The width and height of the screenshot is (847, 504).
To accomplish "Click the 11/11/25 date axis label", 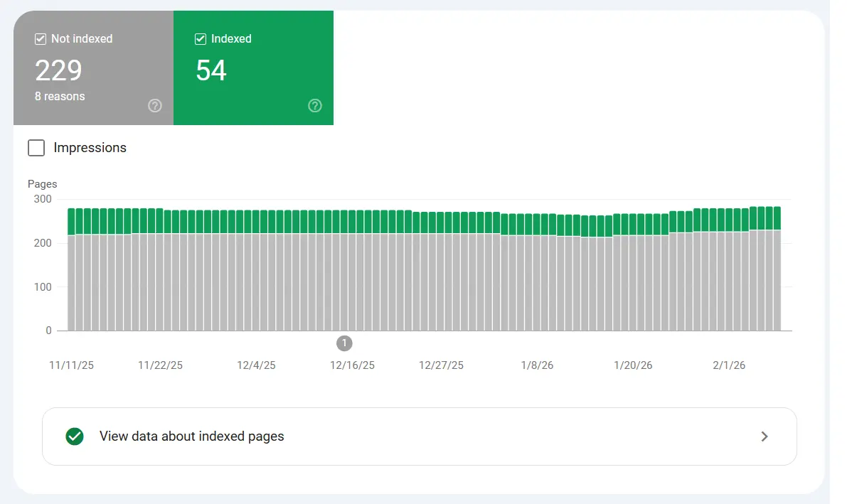I will [x=71, y=365].
